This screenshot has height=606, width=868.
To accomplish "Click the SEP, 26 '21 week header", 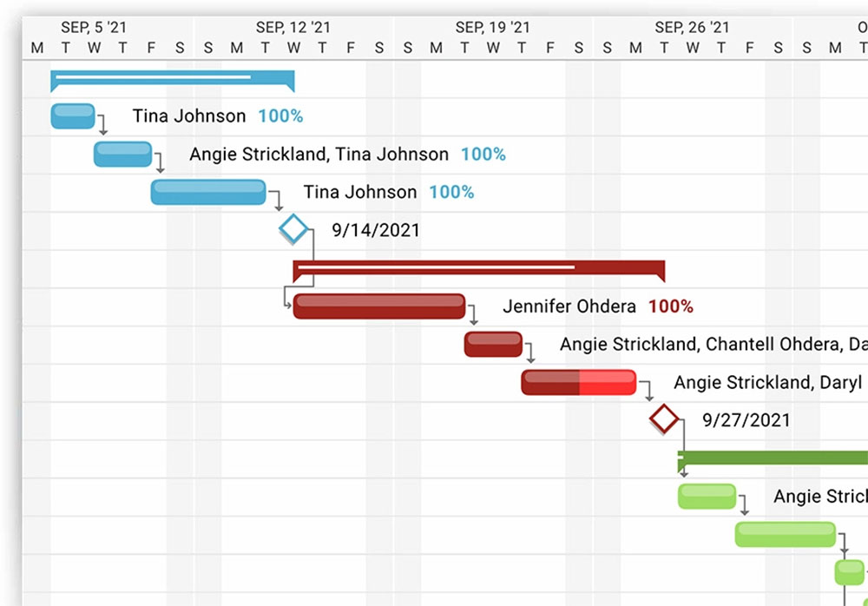I will click(692, 27).
